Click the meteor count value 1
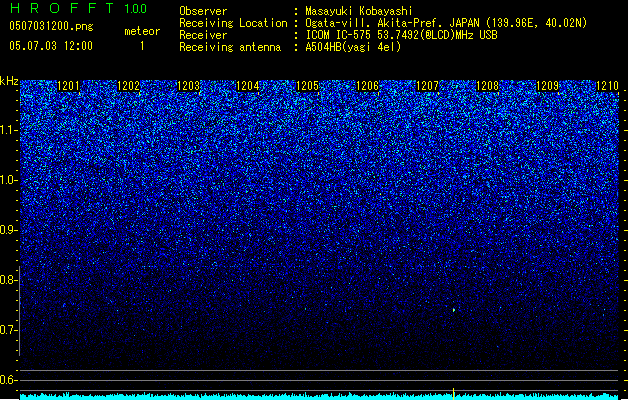 [142, 46]
